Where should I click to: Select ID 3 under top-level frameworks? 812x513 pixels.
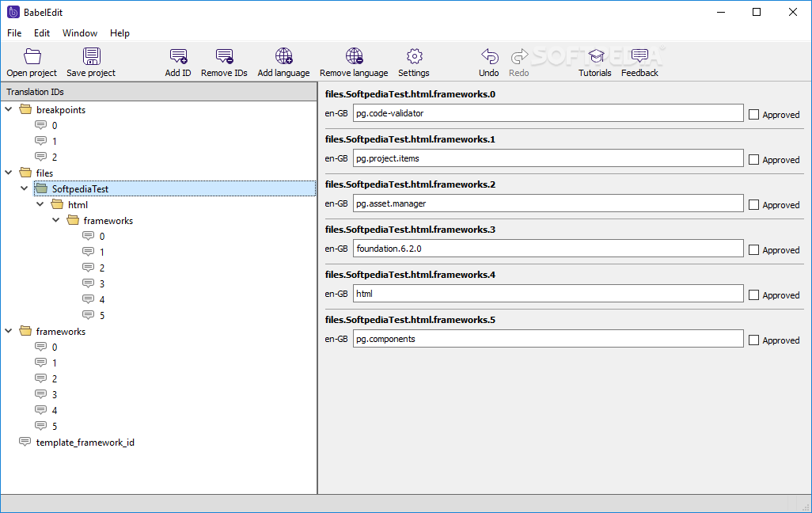tap(55, 395)
